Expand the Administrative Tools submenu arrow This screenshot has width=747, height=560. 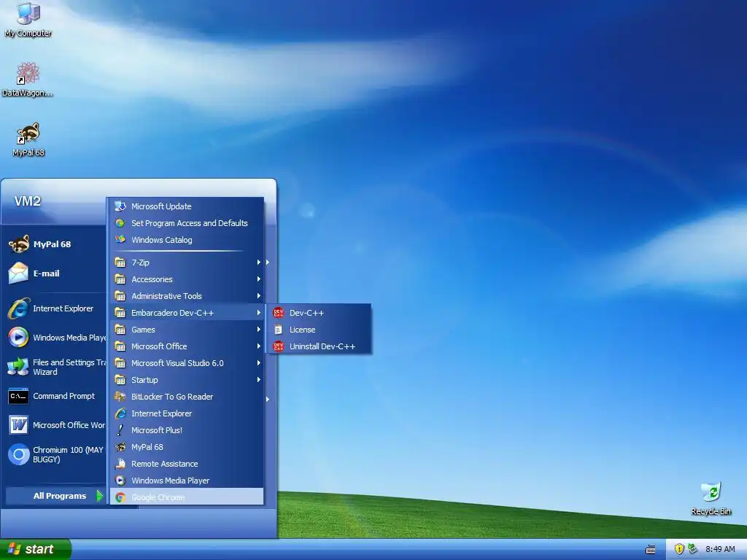pos(259,296)
